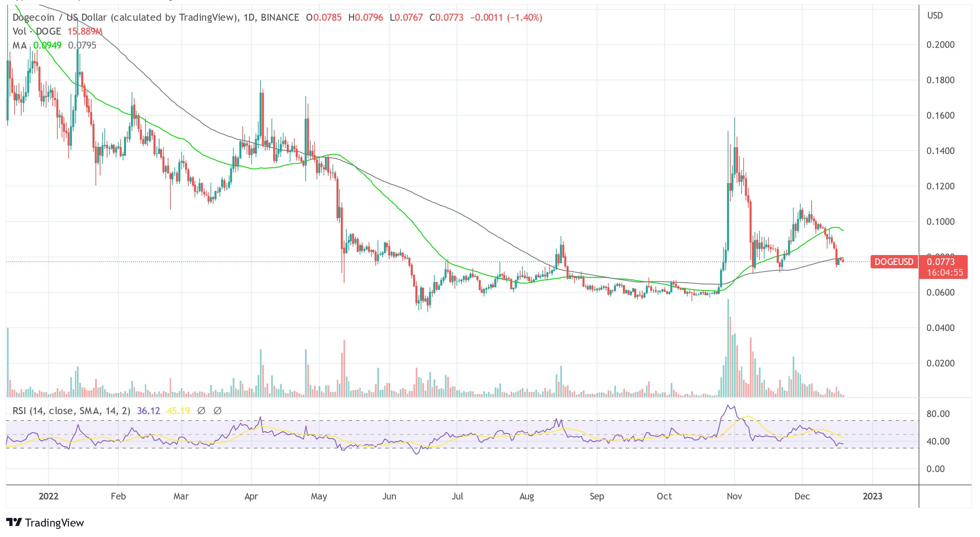
Task: Click the Nov label on time axis
Action: click(734, 496)
